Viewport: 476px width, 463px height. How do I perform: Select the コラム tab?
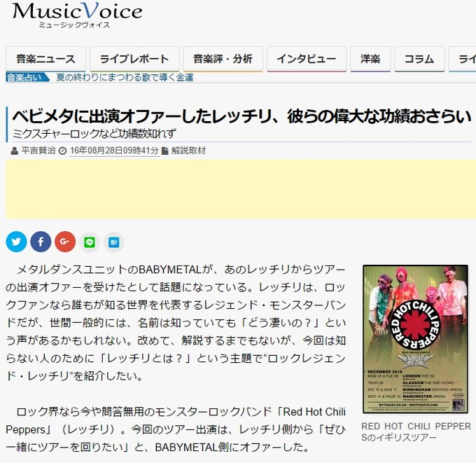(419, 59)
